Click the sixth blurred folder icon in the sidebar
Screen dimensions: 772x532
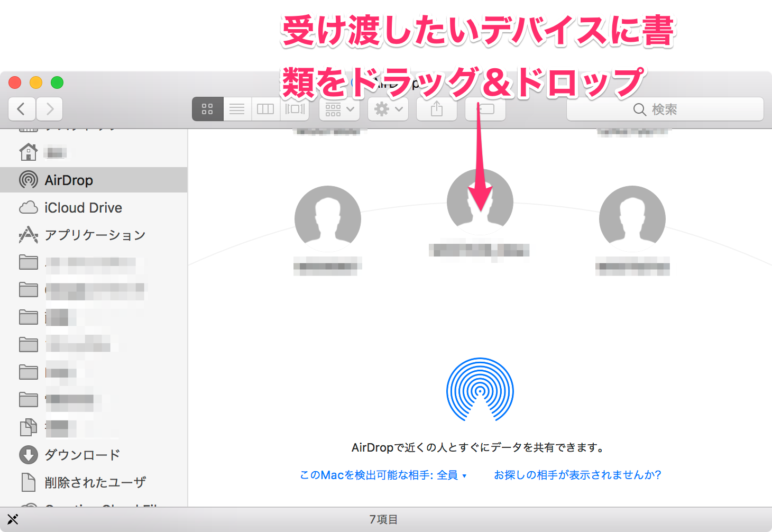(x=28, y=400)
